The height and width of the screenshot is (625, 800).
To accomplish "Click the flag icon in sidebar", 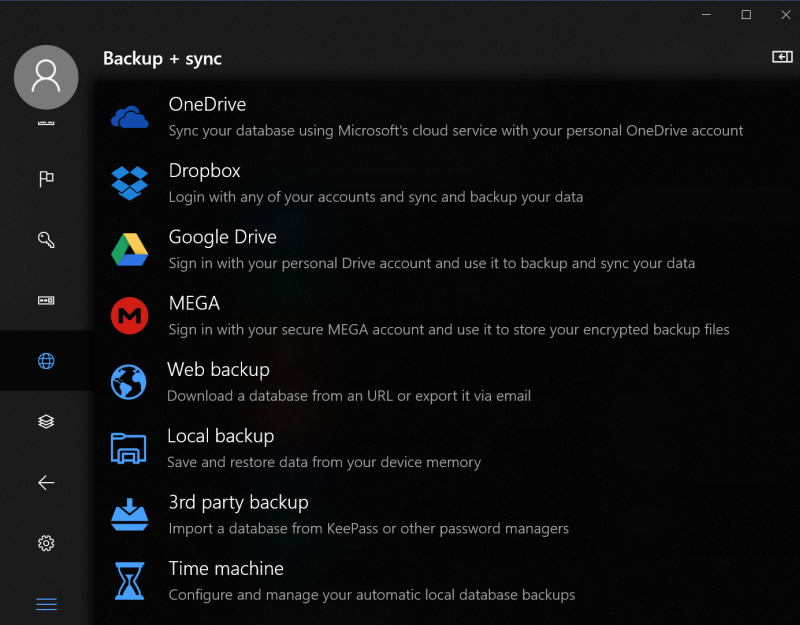I will point(46,179).
